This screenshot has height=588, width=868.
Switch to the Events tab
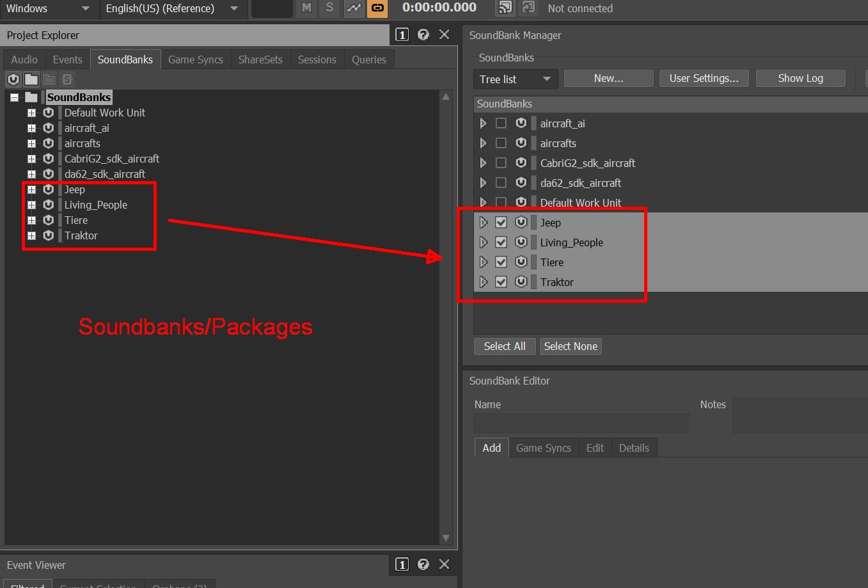pos(67,60)
